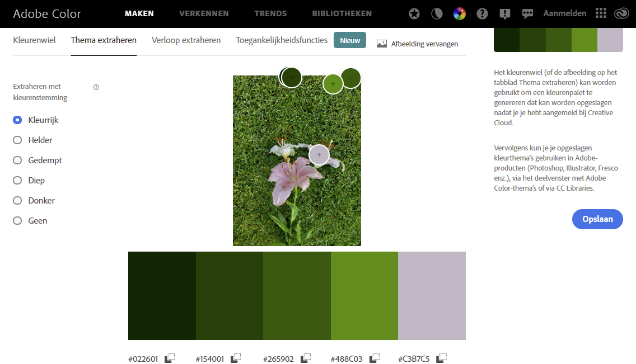Image resolution: width=636 pixels, height=364 pixels.
Task: Copy hex code #C3B7C5
Action: [442, 358]
